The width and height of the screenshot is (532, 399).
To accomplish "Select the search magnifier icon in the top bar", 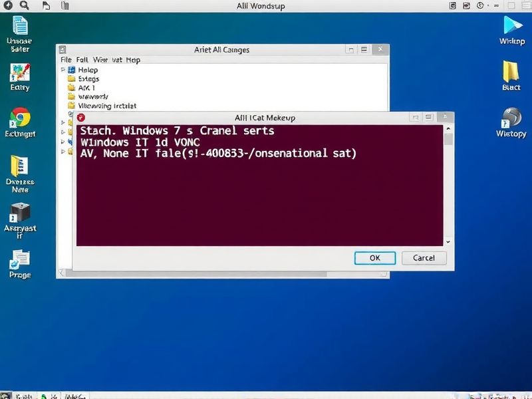I will click(25, 5).
